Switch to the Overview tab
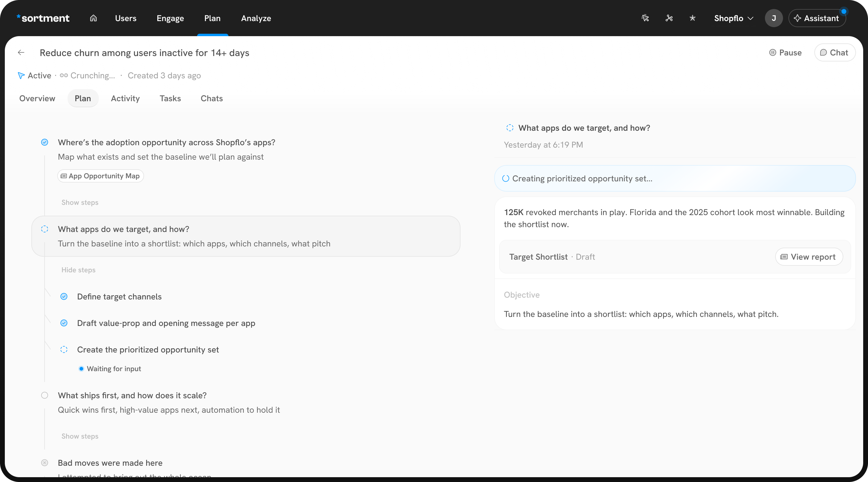 tap(37, 98)
